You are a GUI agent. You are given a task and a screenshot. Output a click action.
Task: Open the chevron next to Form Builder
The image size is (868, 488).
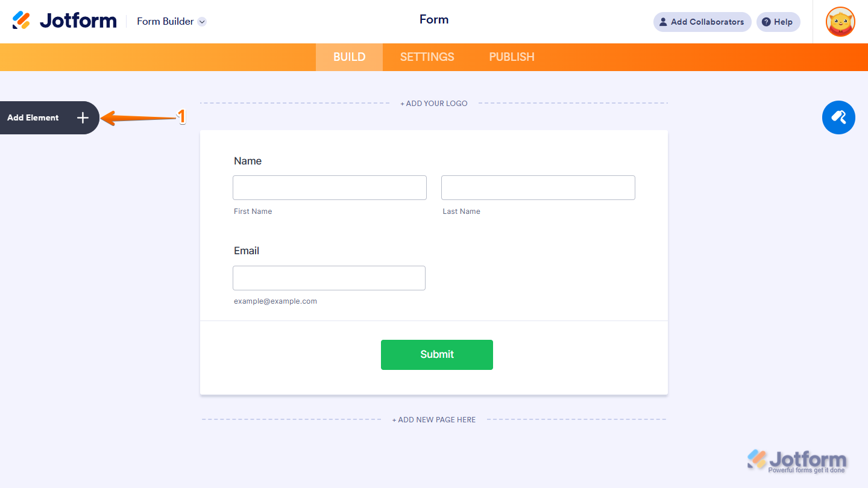202,21
